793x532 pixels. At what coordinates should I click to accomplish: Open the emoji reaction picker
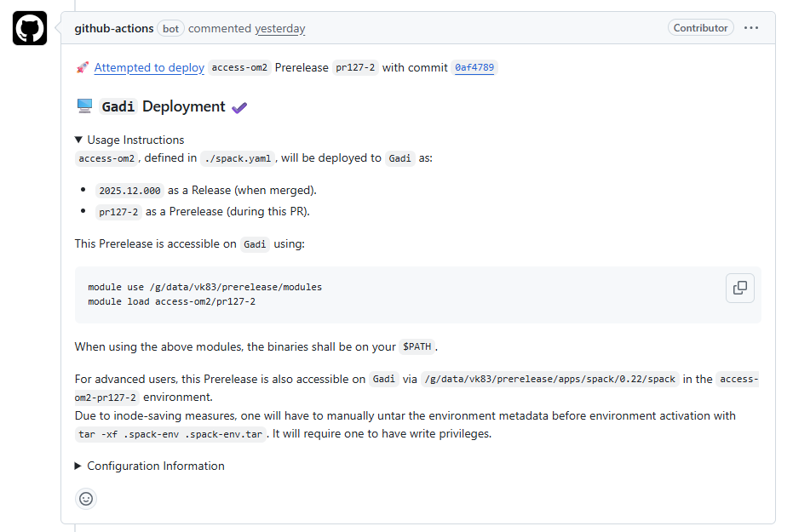coord(85,499)
